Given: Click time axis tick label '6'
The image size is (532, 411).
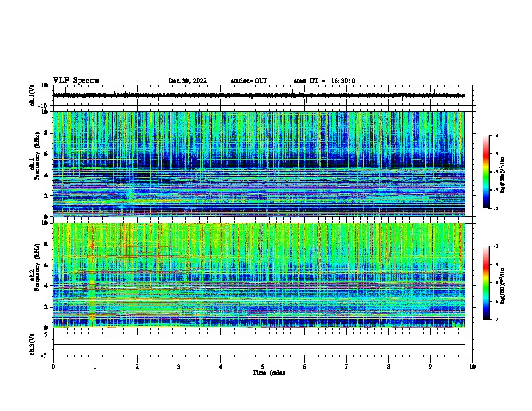Looking at the screenshot, I should click(304, 367).
